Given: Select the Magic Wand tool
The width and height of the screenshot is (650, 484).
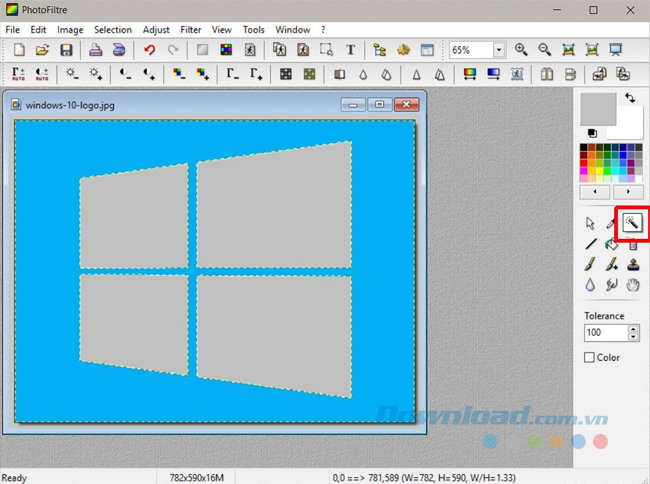Looking at the screenshot, I should [x=632, y=223].
